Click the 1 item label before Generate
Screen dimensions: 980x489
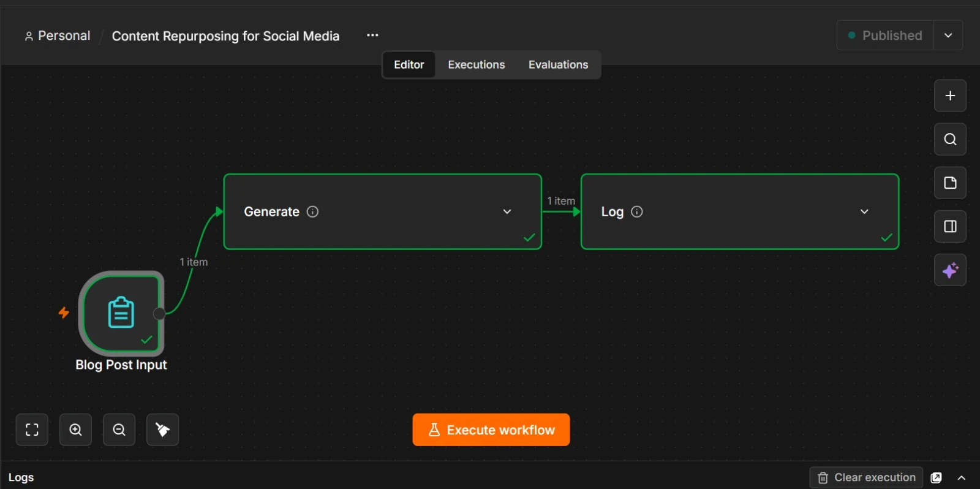point(194,262)
